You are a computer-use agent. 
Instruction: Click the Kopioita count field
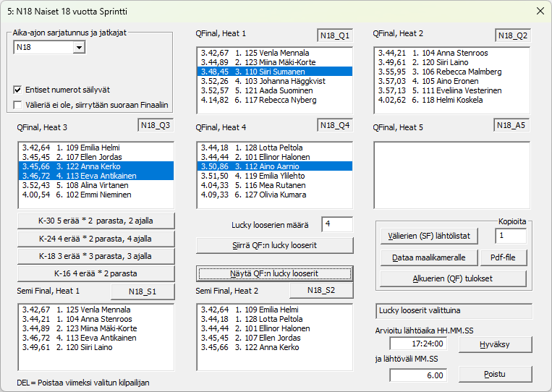[511, 236]
